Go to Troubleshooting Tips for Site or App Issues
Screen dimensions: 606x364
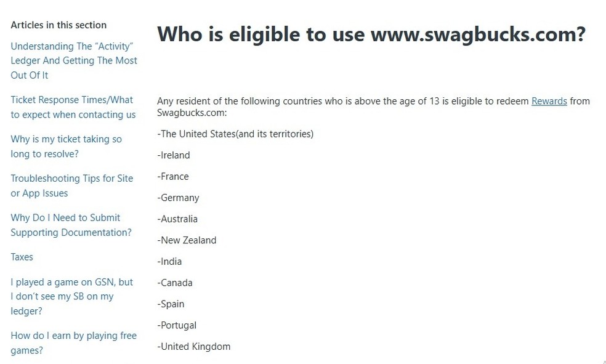[x=72, y=186]
